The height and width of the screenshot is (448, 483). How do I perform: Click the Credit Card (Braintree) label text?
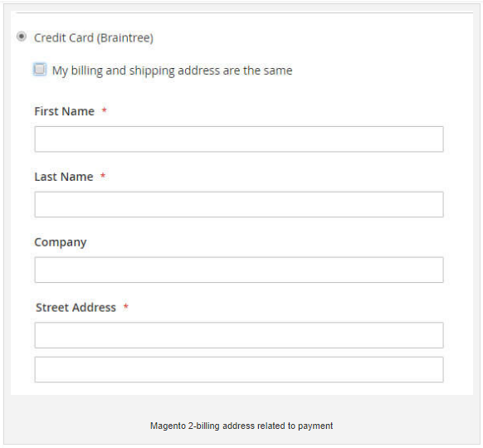pyautogui.click(x=94, y=38)
